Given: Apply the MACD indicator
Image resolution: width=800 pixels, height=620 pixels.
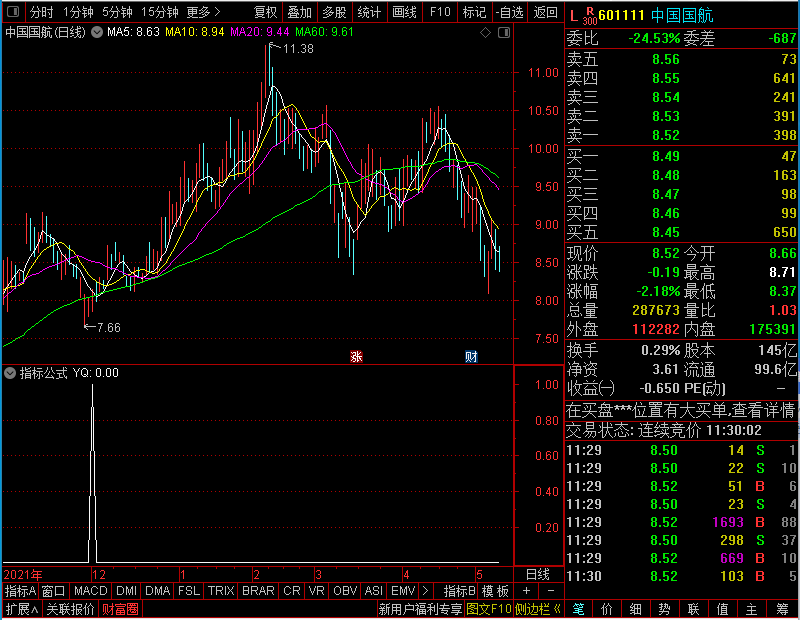Looking at the screenshot, I should point(91,591).
